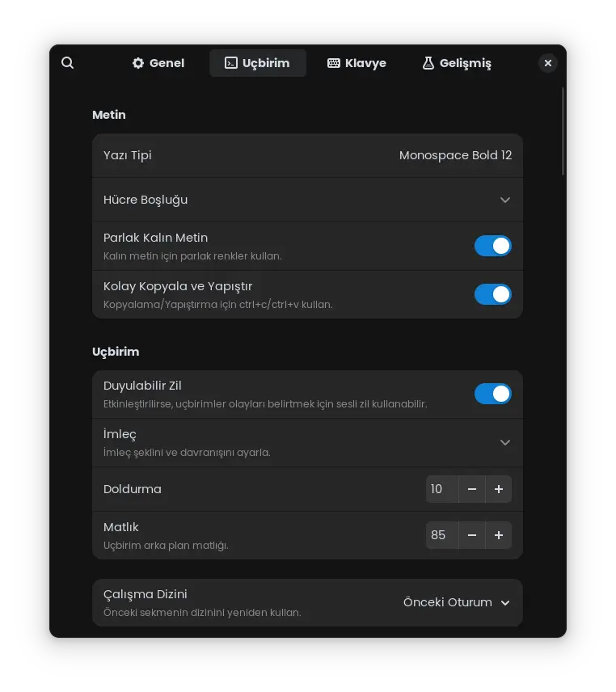Click the Matlık value field

click(442, 535)
